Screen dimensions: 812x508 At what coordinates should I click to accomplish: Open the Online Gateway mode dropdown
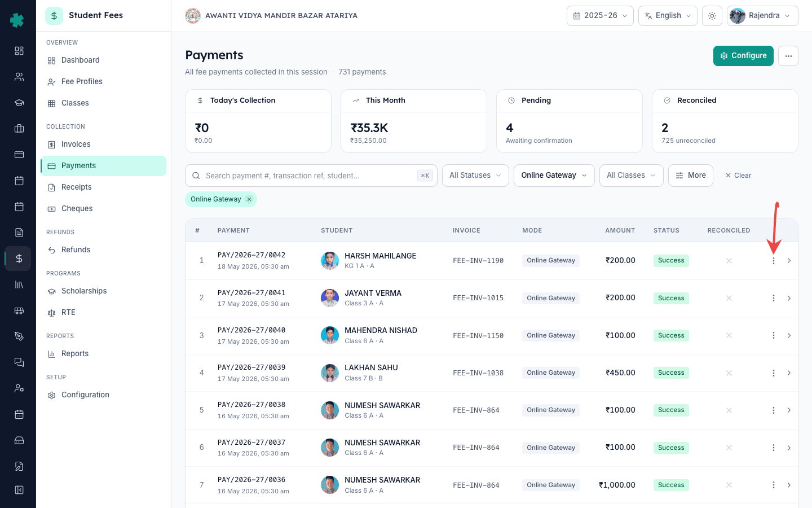pos(554,176)
